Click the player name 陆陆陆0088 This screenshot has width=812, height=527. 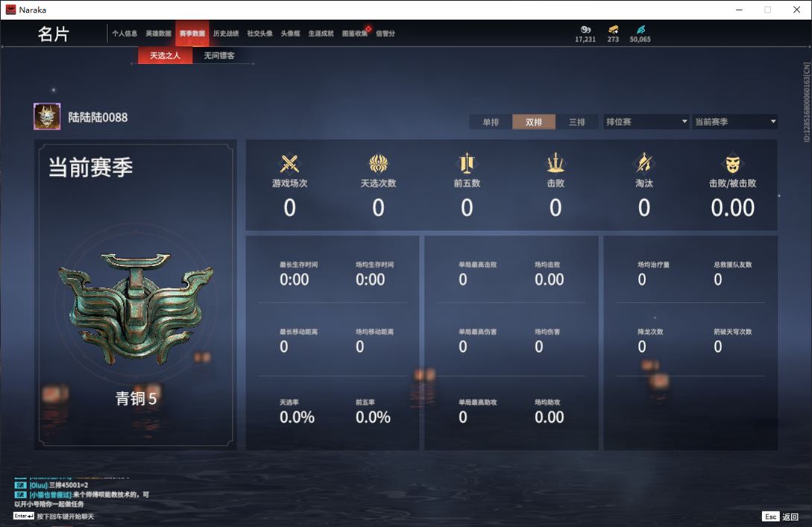click(x=98, y=118)
